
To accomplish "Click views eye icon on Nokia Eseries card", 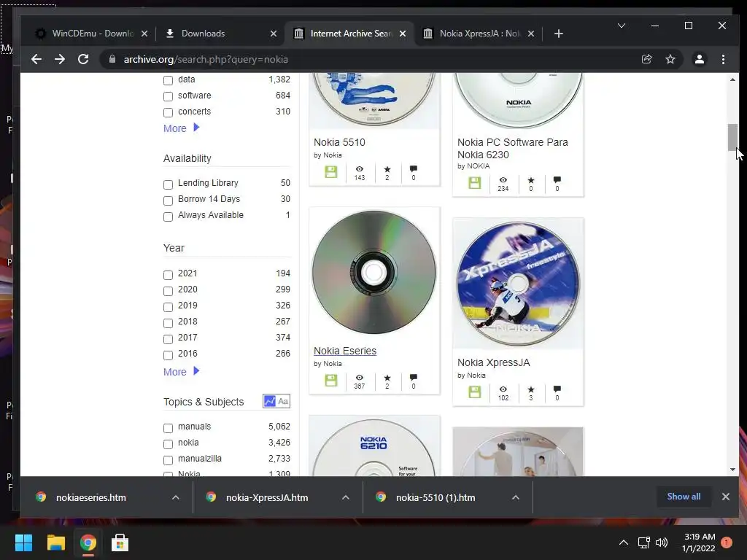I will tap(359, 378).
